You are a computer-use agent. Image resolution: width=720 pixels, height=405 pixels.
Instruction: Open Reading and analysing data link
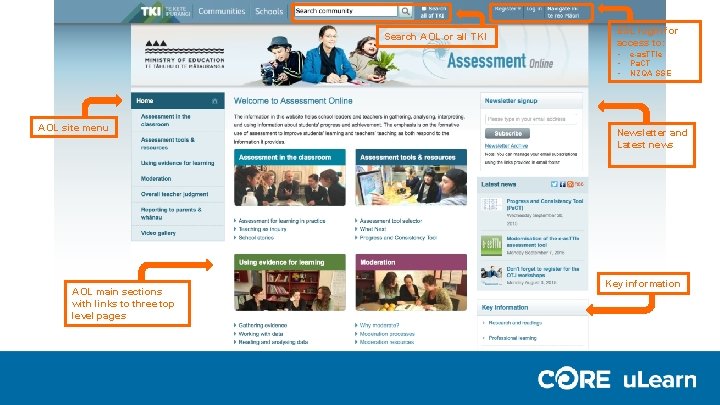tap(273, 342)
